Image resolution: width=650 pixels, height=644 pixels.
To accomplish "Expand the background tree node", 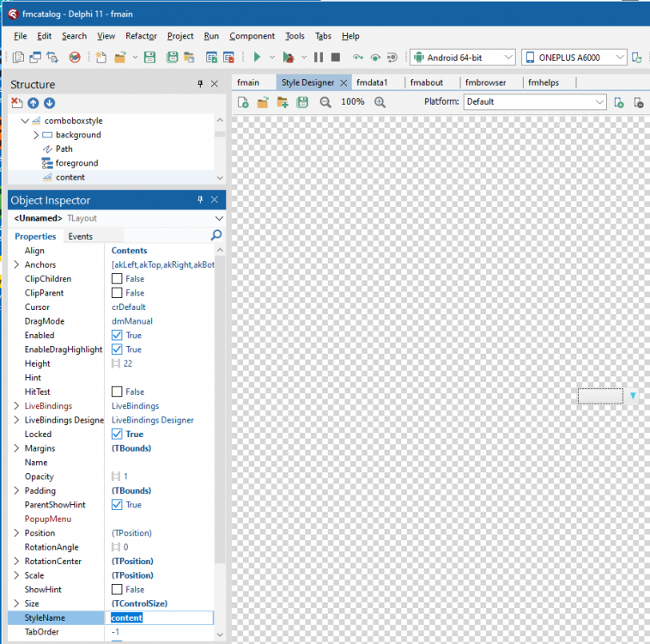I will (x=36, y=135).
